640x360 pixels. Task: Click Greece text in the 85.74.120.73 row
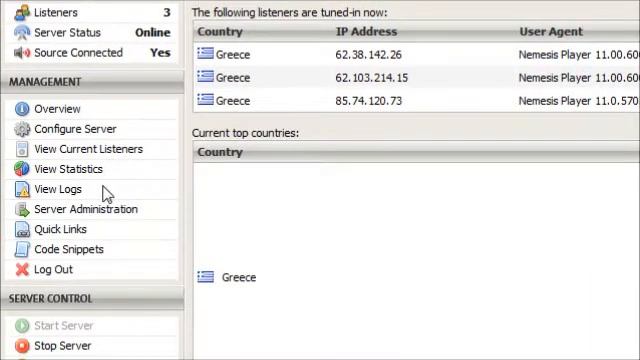click(233, 101)
